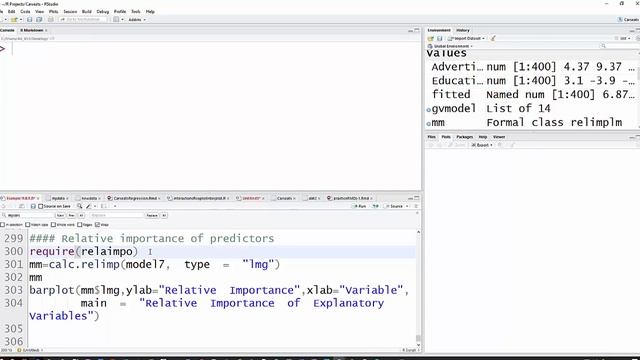The height and width of the screenshot is (360, 640).
Task: Click the find text input field in editor
Action: [x=27, y=215]
